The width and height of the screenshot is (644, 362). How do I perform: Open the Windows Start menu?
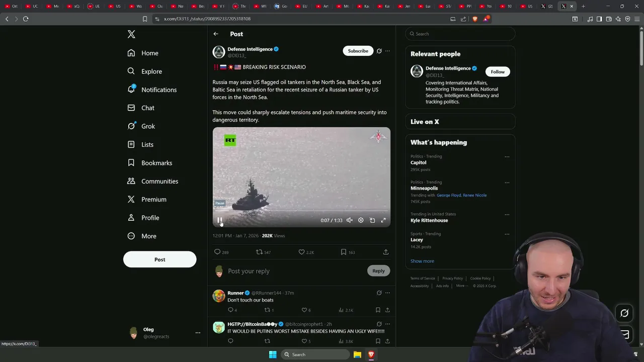click(x=273, y=354)
